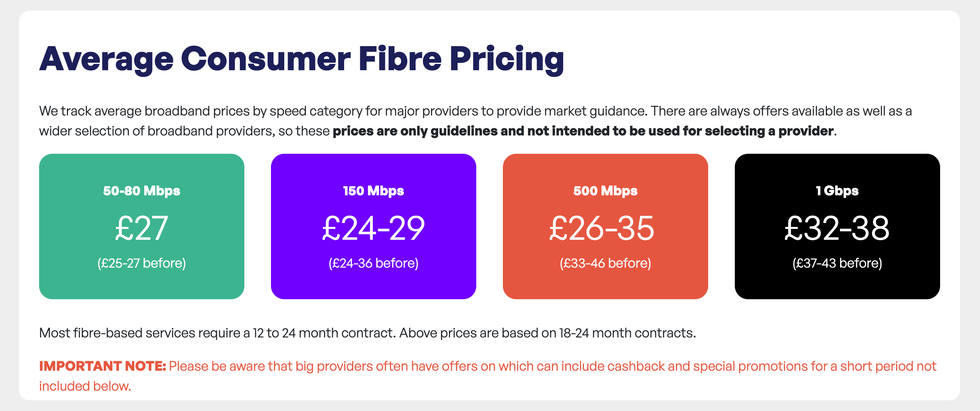Click the Average Consumer Fibre Pricing heading
This screenshot has width=980, height=411.
[301, 59]
